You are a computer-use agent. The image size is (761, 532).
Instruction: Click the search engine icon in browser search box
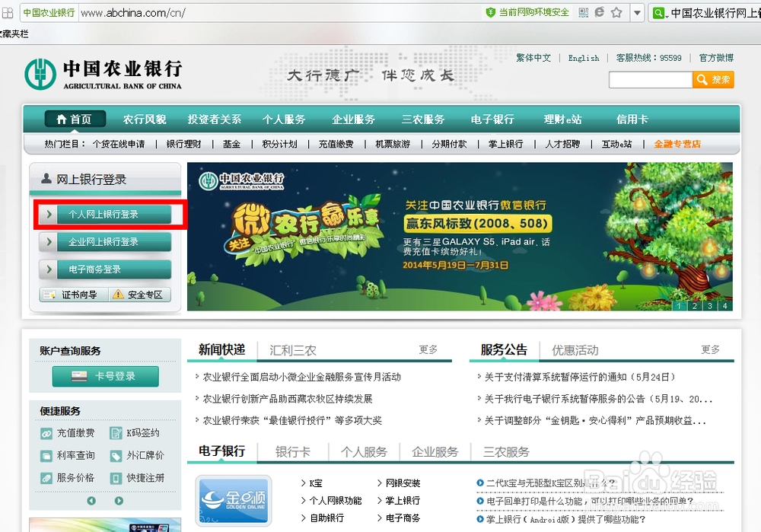[x=658, y=13]
